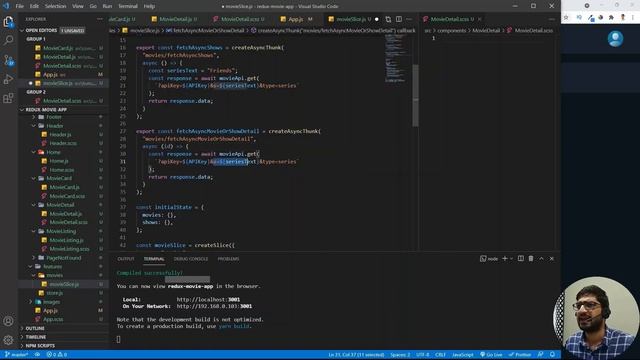Open Explorer panel more actions ellipsis
The width and height of the screenshot is (640, 360).
pos(100,19)
